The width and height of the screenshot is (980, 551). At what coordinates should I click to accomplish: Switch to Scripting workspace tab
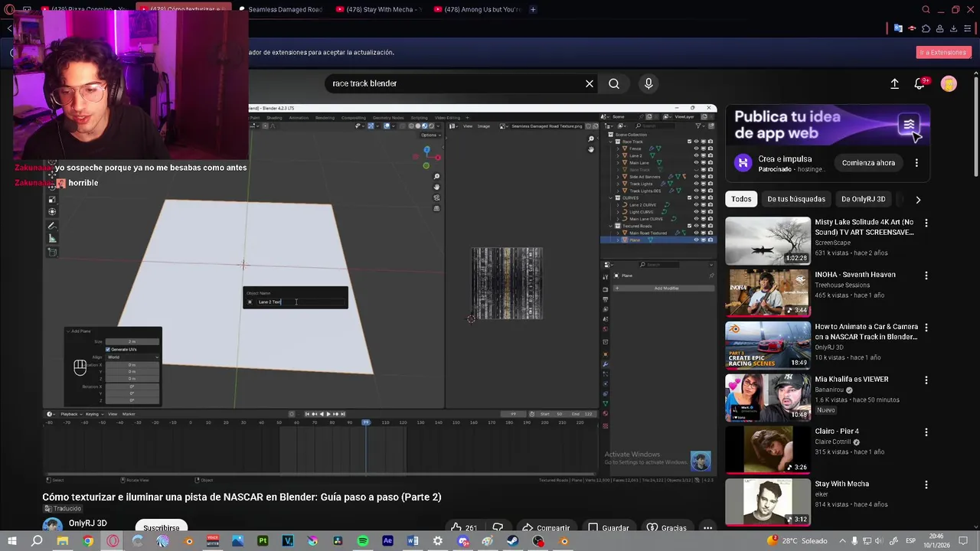(419, 118)
